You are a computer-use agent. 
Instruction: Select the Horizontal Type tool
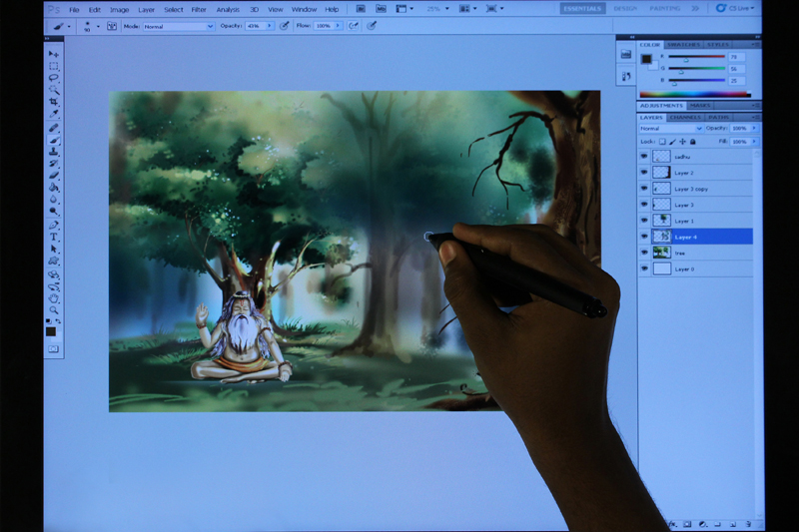pyautogui.click(x=54, y=238)
